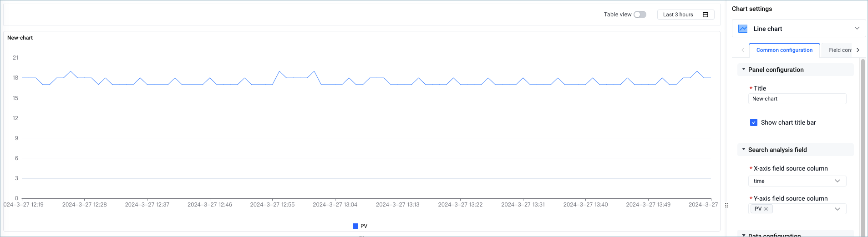Open the X-axis field source column dropdown
Viewport: 868px width, 237px height.
pos(797,181)
